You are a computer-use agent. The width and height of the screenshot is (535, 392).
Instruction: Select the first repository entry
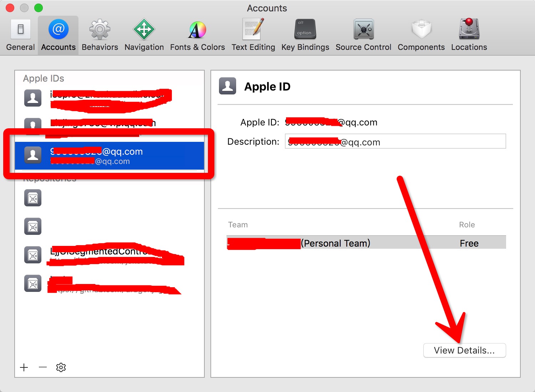point(109,198)
